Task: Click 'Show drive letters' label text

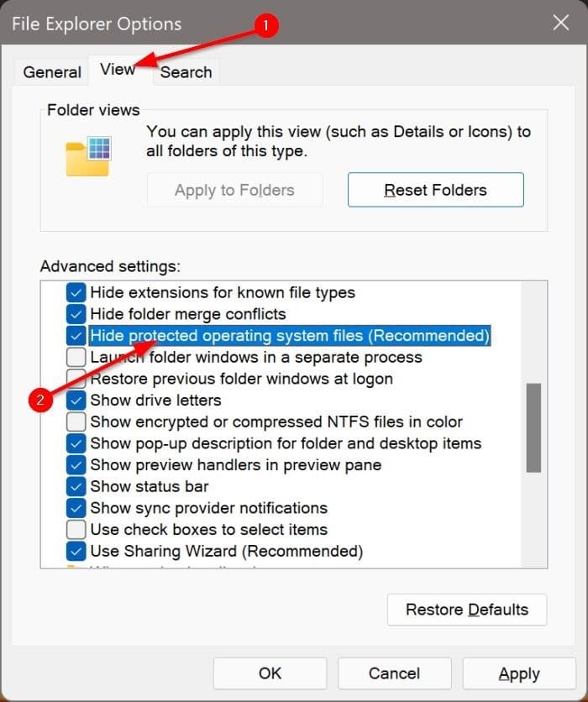Action: (x=156, y=401)
